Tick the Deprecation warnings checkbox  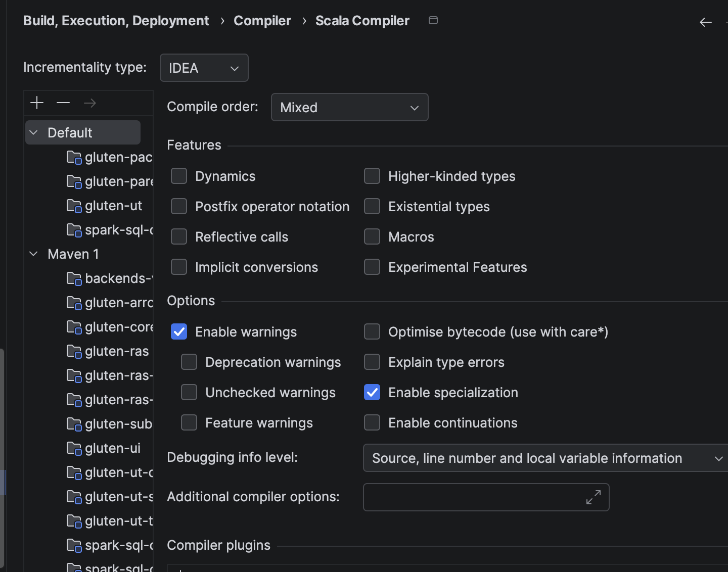click(189, 362)
